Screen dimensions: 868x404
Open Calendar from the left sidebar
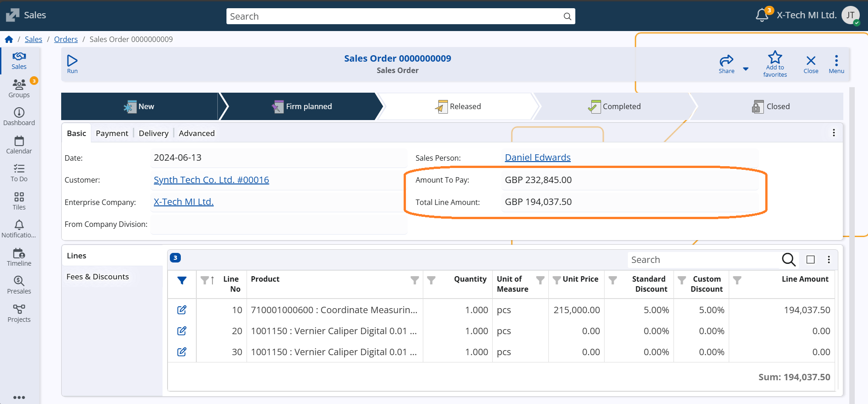coord(19,145)
